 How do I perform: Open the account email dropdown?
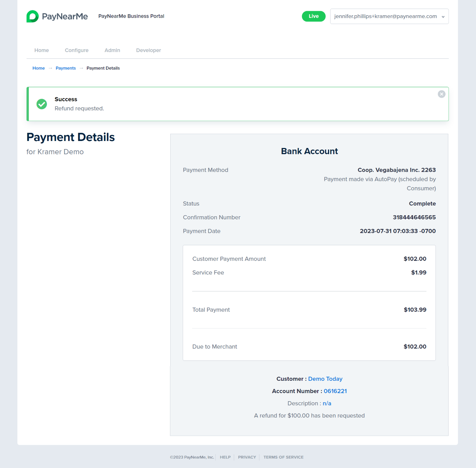coord(389,16)
